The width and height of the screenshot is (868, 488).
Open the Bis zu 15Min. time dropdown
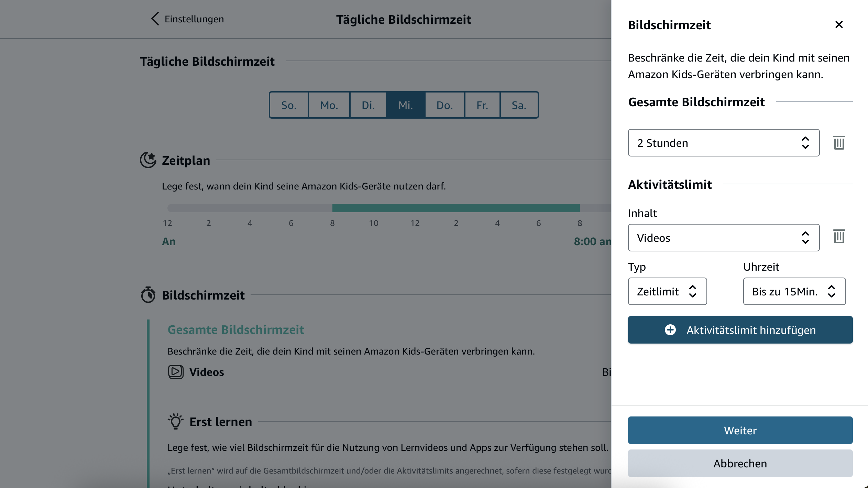[x=794, y=291]
